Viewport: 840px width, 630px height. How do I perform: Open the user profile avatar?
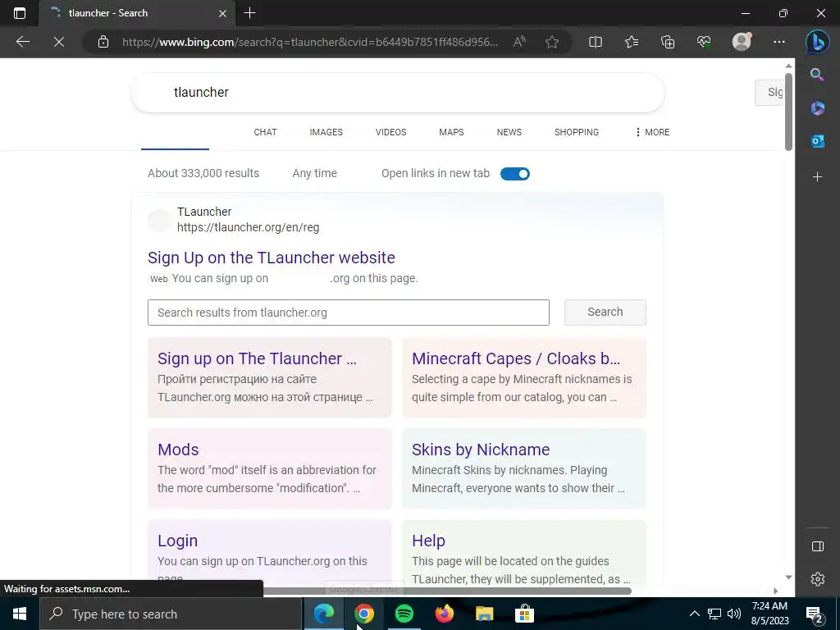click(x=742, y=41)
